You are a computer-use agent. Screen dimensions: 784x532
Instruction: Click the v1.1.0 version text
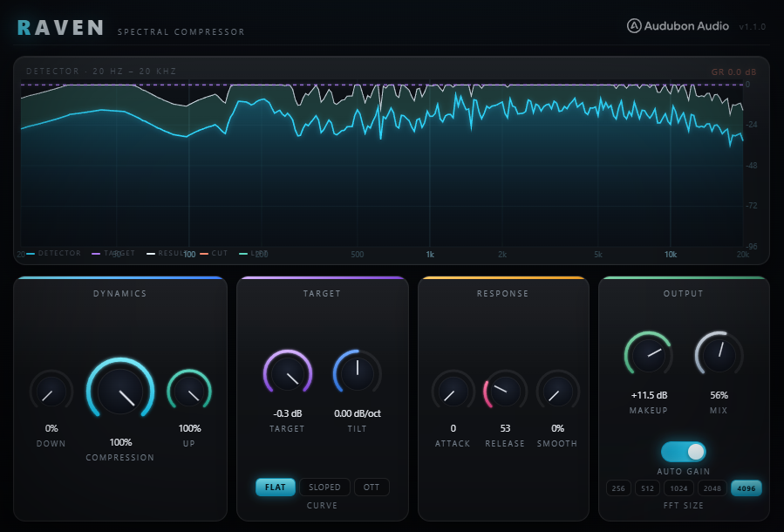tap(752, 26)
